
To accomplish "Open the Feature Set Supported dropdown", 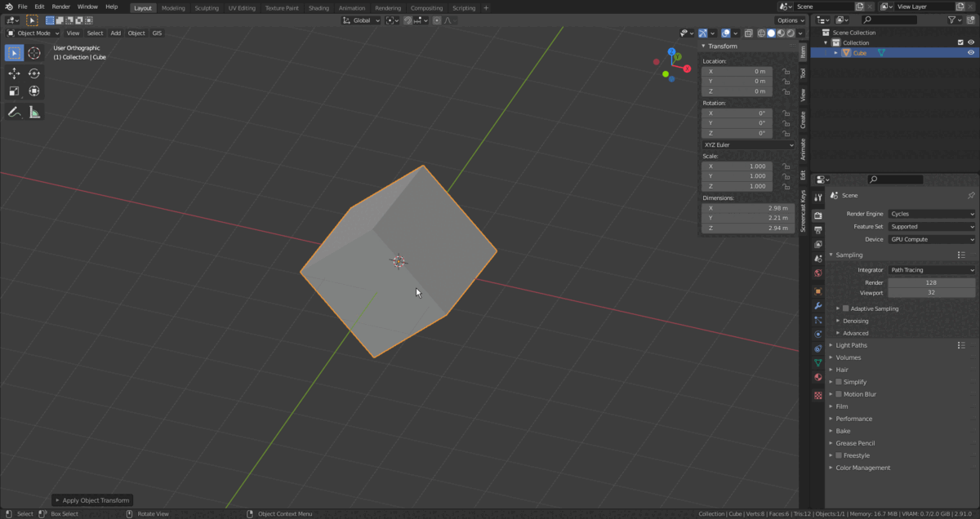I will 932,227.
